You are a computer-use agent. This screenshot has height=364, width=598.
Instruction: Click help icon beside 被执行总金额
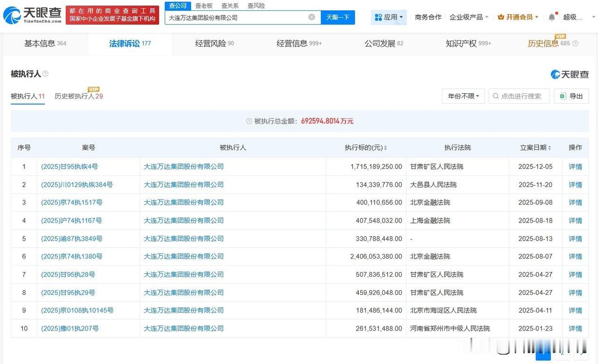coord(249,121)
